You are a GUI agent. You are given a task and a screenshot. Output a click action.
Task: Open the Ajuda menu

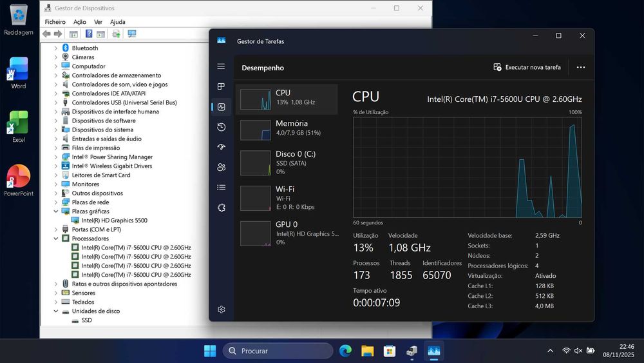(x=117, y=22)
